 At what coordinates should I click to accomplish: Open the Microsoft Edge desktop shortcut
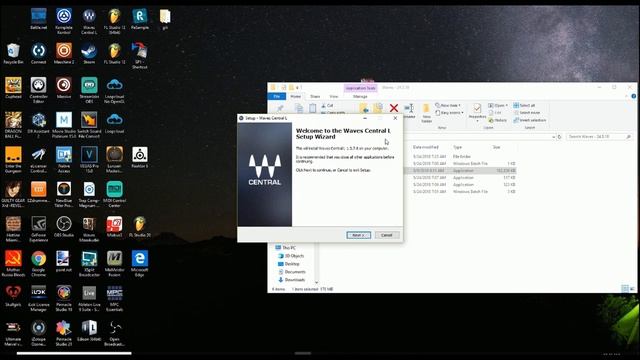tap(140, 264)
